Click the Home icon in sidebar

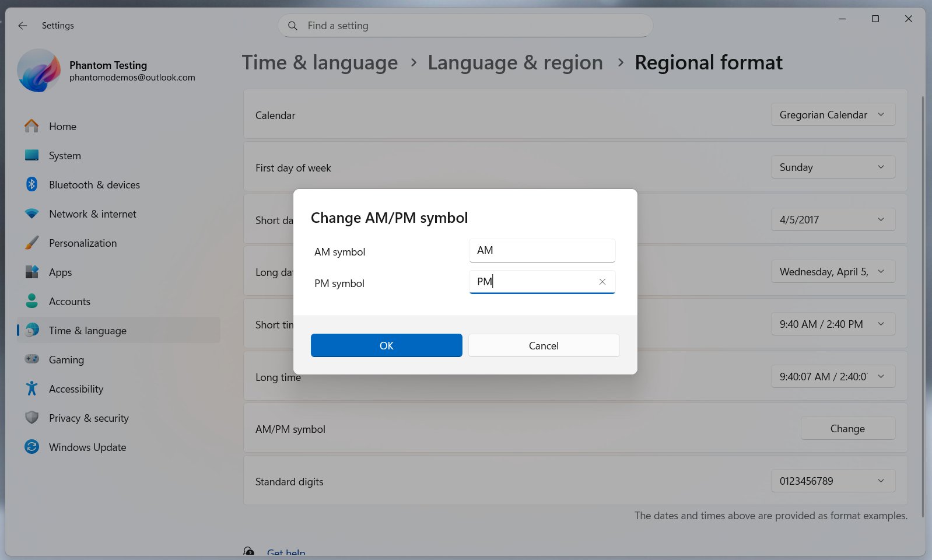[x=31, y=126]
